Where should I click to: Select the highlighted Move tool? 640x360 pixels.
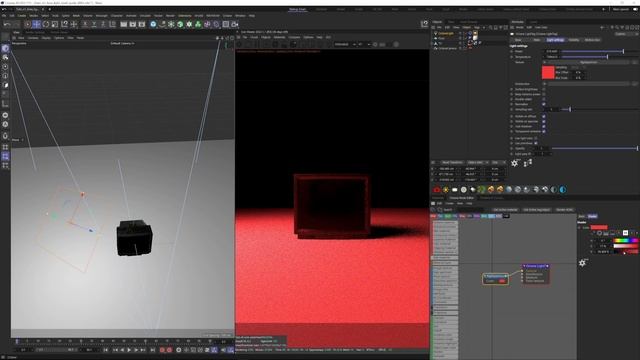coord(36,24)
